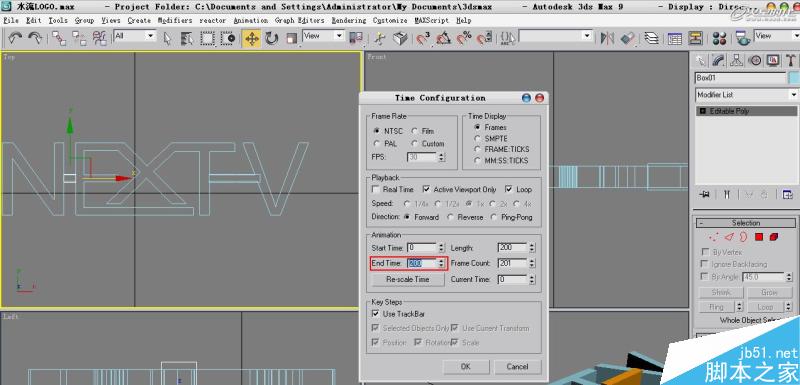This screenshot has height=385, width=800.
Task: Open the Graph Editors menu
Action: point(299,20)
